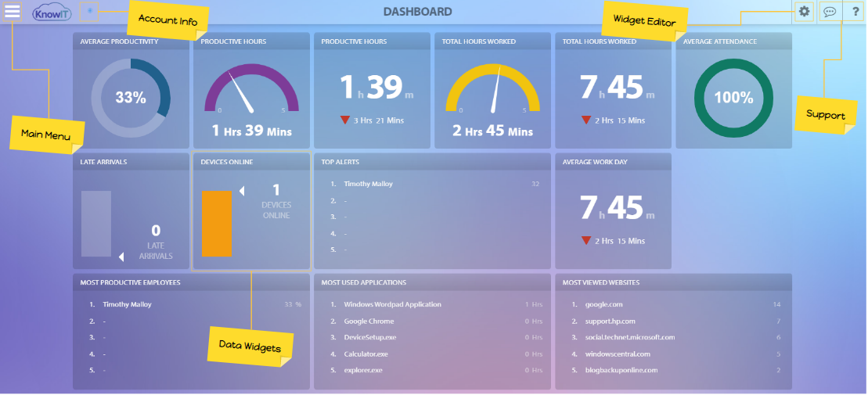The width and height of the screenshot is (868, 395).
Task: Click the green Average Attendance 100% ring
Action: click(733, 98)
